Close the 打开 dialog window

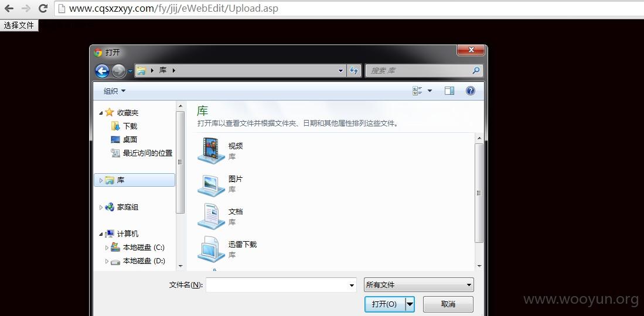coord(471,50)
